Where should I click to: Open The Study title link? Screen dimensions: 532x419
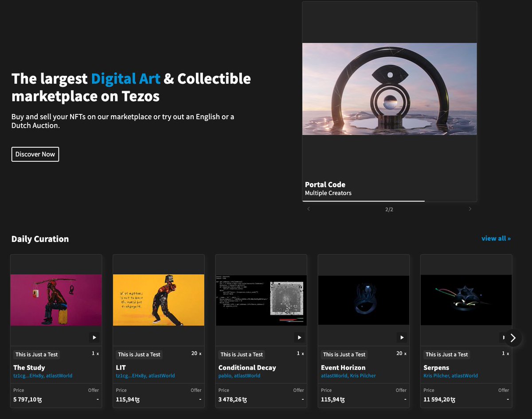click(29, 368)
